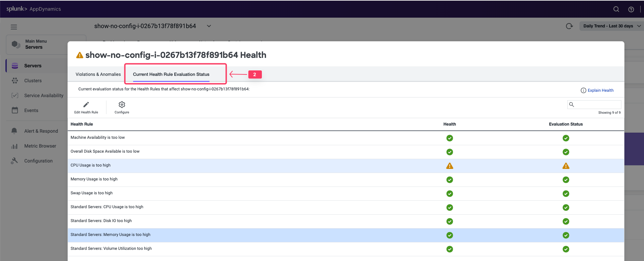Click CPU Usage warning icon in Health column
The image size is (644, 261).
(449, 166)
